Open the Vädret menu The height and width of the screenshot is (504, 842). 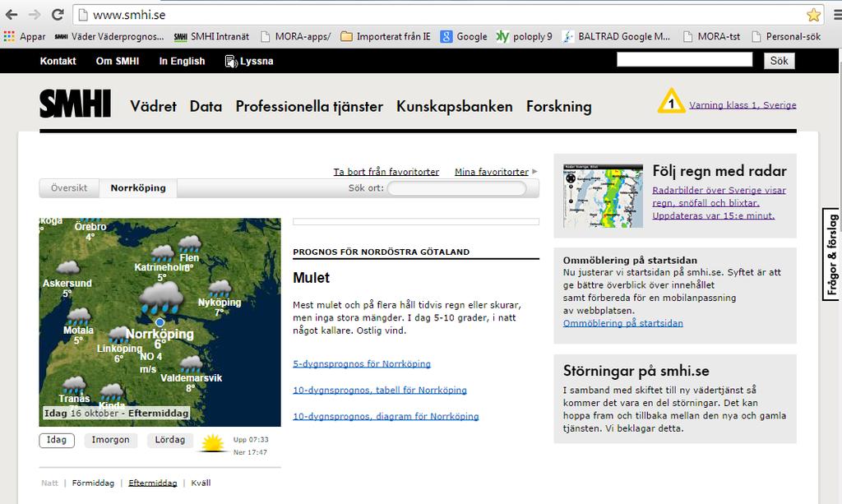coord(154,106)
